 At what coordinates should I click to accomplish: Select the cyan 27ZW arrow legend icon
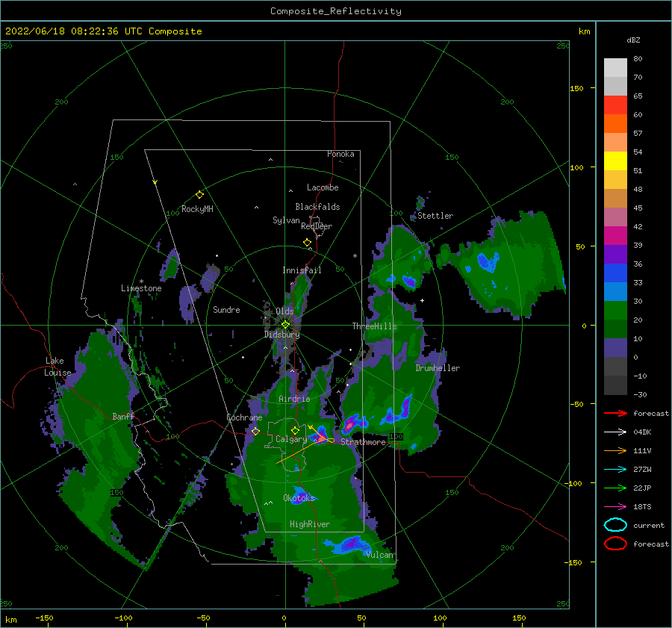(615, 470)
